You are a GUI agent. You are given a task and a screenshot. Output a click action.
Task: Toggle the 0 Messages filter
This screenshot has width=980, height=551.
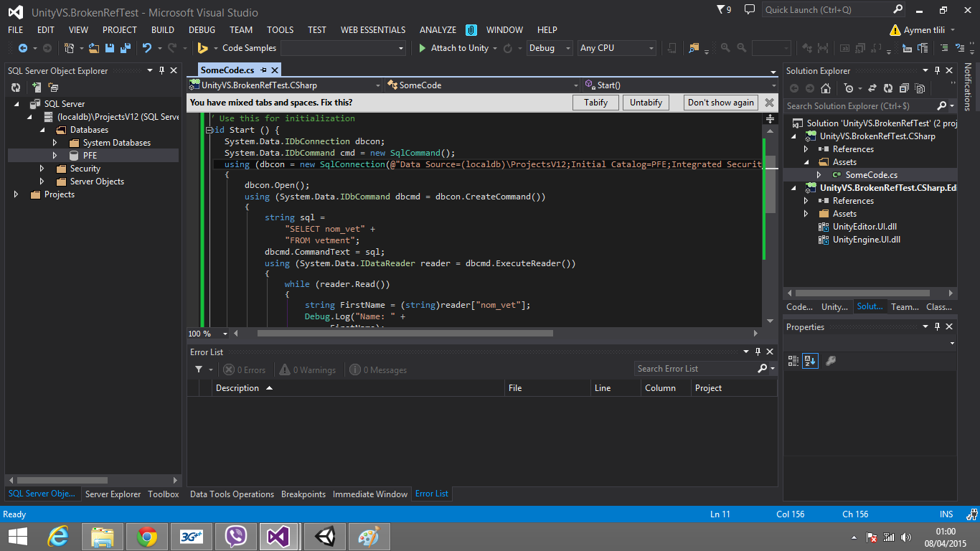378,370
